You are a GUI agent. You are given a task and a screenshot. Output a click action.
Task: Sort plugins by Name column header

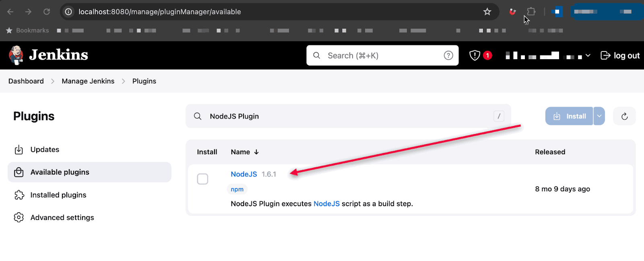pyautogui.click(x=245, y=152)
